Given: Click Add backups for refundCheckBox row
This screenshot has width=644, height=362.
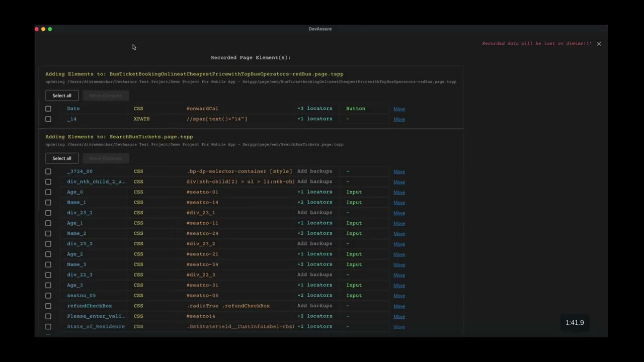Looking at the screenshot, I should click(x=314, y=306).
